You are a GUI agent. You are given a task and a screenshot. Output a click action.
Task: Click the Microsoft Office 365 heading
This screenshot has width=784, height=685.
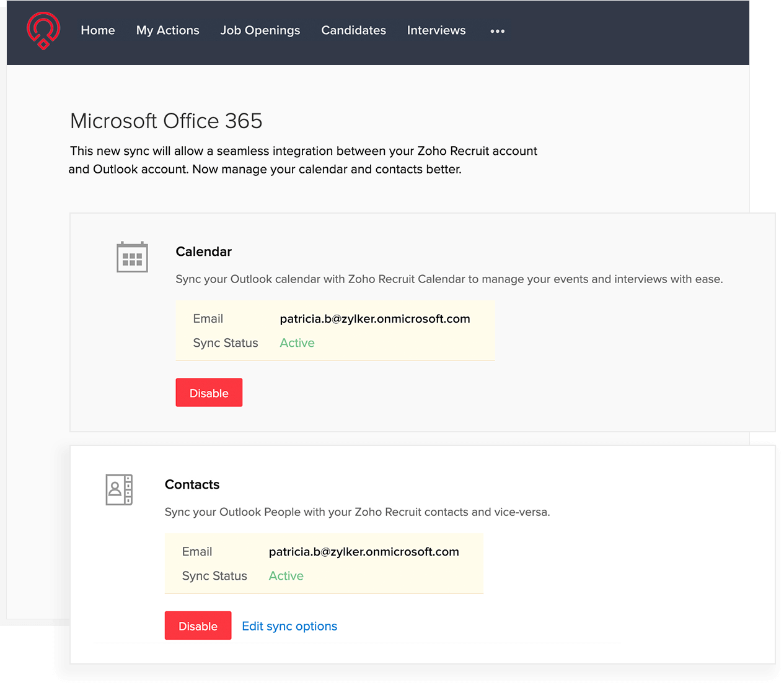pyautogui.click(x=166, y=121)
